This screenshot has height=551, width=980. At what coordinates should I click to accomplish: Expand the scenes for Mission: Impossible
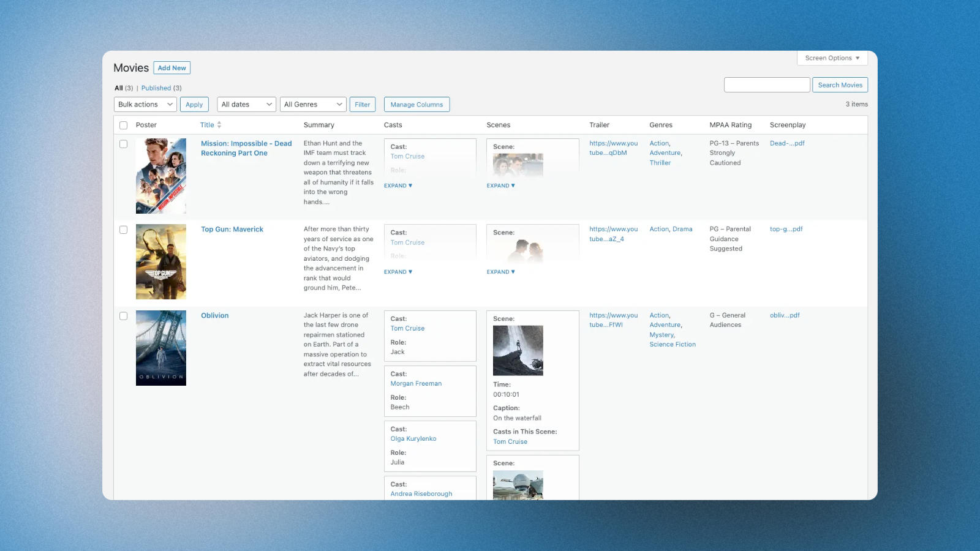click(x=500, y=186)
